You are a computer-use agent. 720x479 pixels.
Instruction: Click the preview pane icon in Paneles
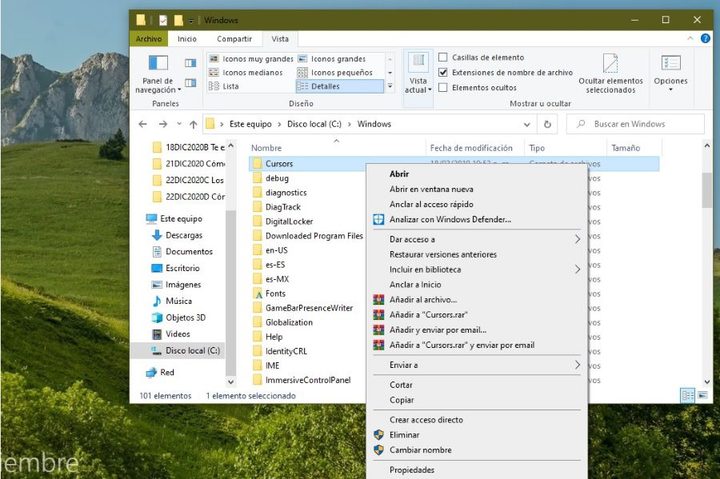pos(191,63)
